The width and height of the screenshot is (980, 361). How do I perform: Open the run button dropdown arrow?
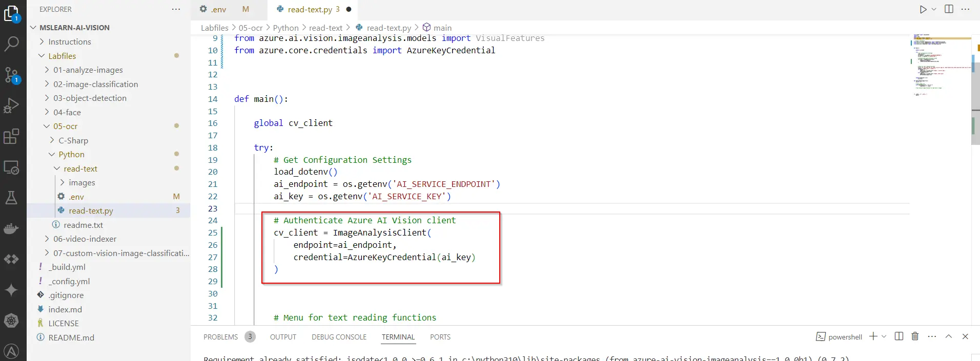934,9
